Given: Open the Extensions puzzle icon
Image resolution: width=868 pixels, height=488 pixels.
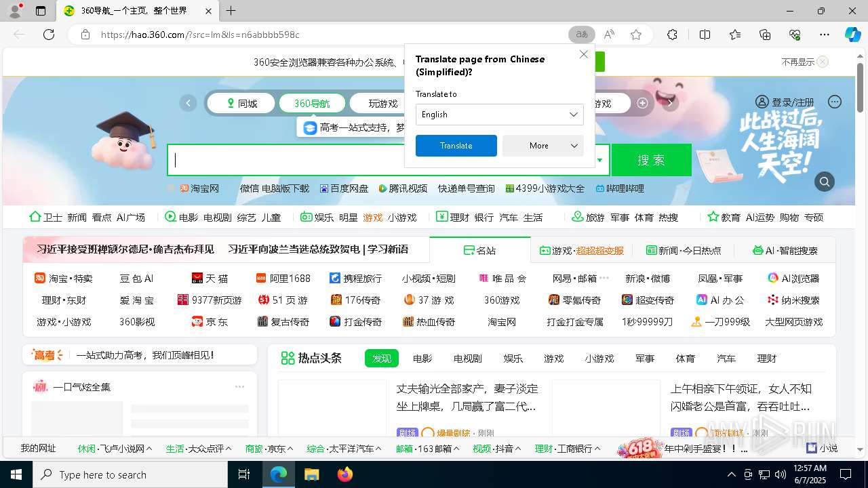Looking at the screenshot, I should click(x=672, y=35).
